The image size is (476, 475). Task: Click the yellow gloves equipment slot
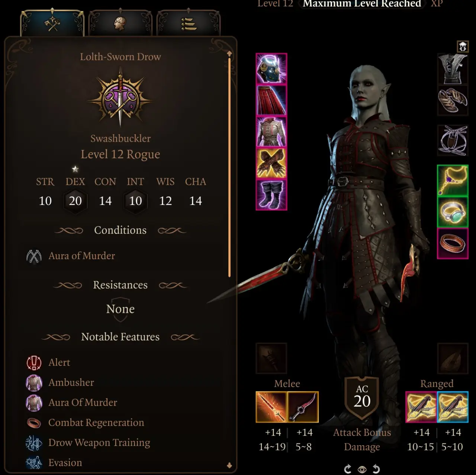[271, 163]
